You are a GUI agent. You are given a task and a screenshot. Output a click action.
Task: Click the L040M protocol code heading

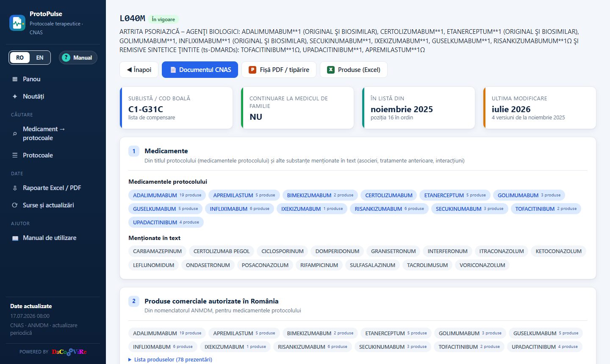[132, 18]
